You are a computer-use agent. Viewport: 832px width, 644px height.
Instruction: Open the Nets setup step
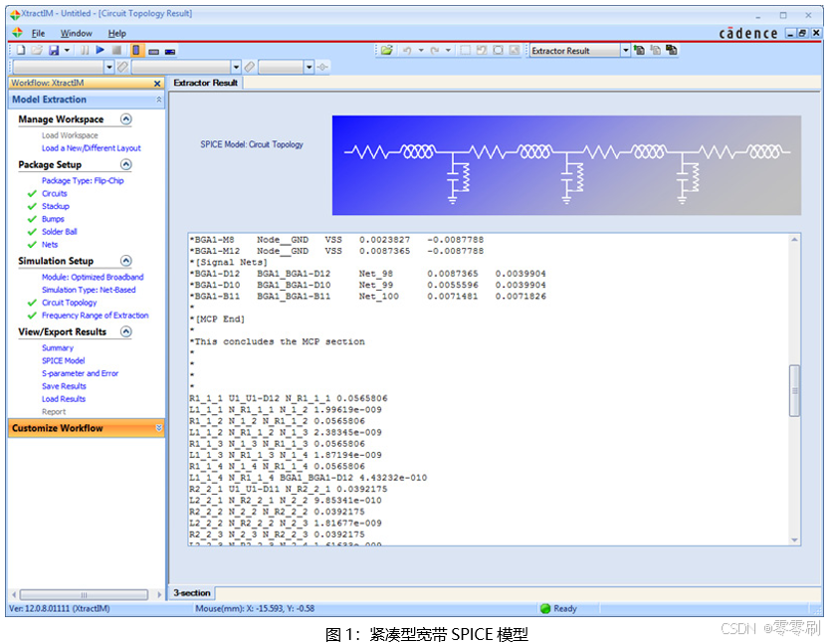pyautogui.click(x=50, y=245)
